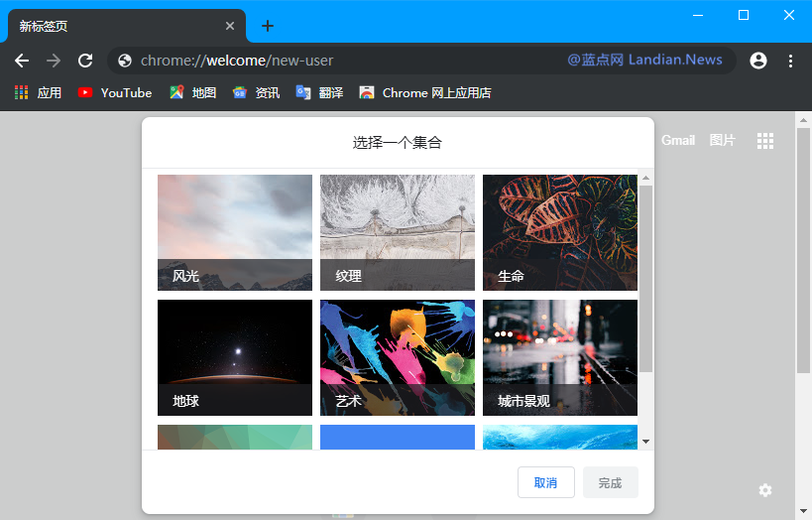
Task: Open the 翻译 translate bookmark
Action: point(319,92)
